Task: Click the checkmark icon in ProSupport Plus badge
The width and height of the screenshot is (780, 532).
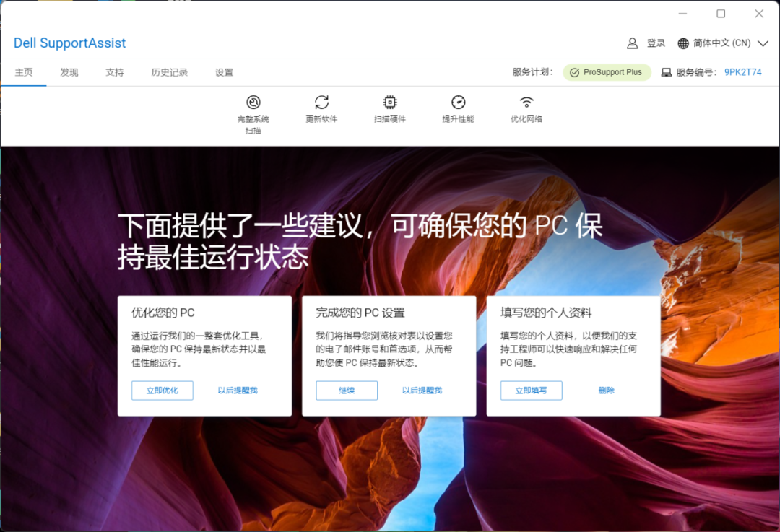Action: (x=575, y=73)
